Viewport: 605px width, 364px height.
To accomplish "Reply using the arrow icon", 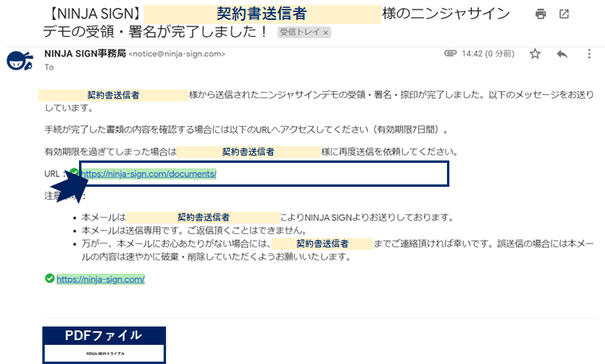I will (x=562, y=53).
